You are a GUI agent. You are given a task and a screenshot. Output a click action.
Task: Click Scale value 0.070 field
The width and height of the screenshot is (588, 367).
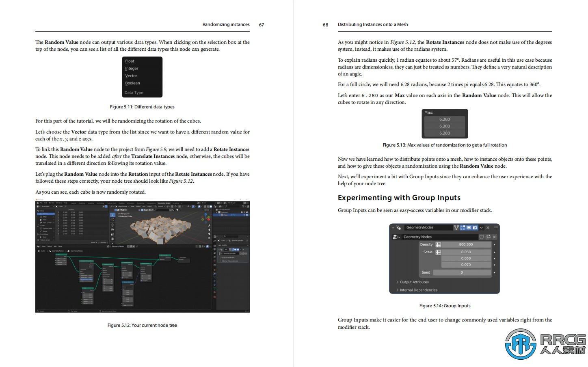coord(466,265)
